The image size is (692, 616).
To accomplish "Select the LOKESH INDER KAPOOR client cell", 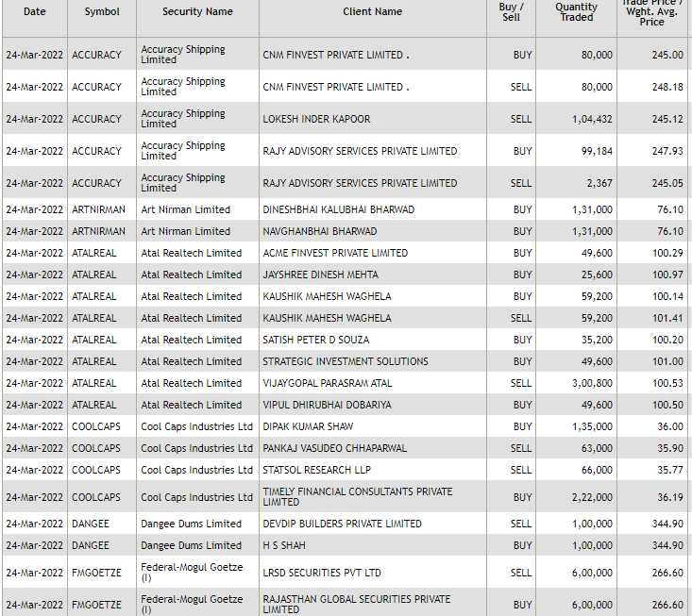I will 316,119.
